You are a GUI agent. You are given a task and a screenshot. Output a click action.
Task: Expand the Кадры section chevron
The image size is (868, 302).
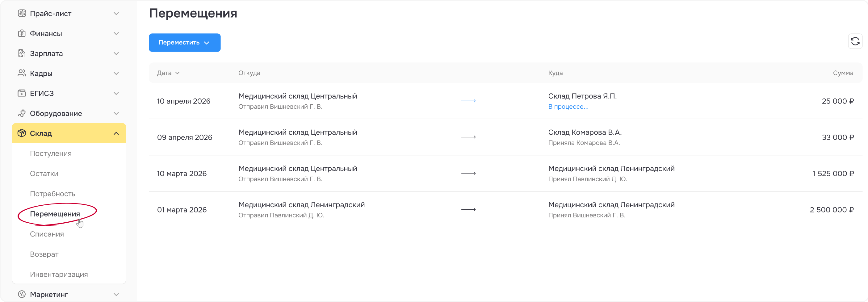[116, 73]
